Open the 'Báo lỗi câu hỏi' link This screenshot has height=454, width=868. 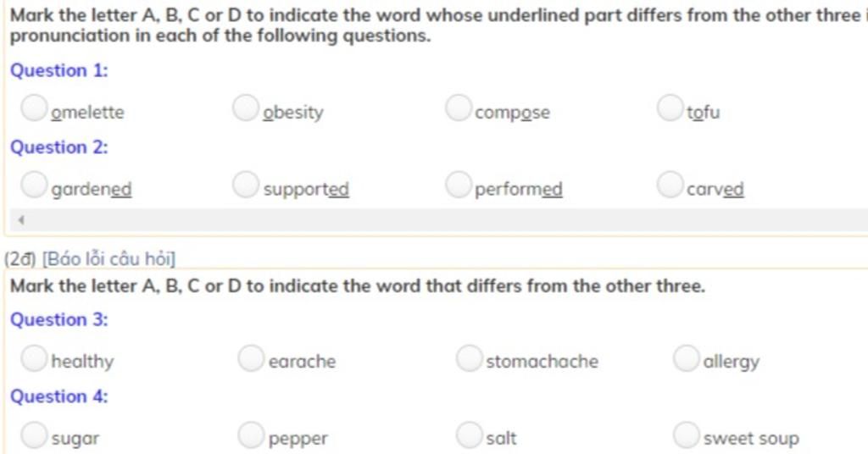pyautogui.click(x=109, y=259)
